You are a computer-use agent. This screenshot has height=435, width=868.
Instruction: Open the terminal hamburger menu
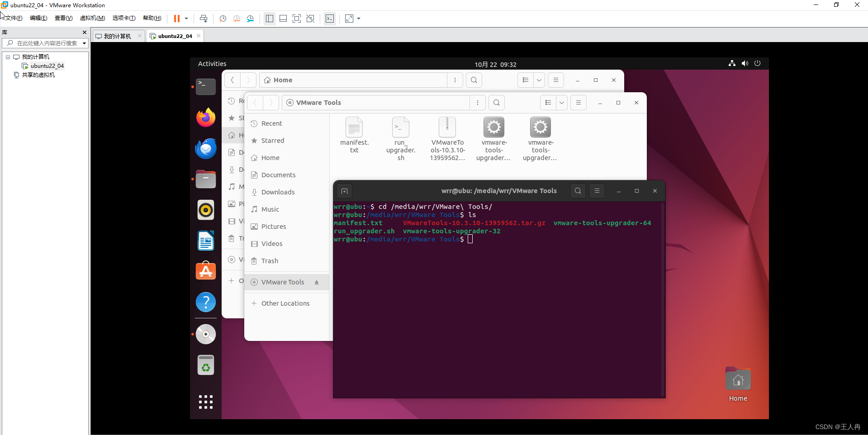pyautogui.click(x=597, y=191)
